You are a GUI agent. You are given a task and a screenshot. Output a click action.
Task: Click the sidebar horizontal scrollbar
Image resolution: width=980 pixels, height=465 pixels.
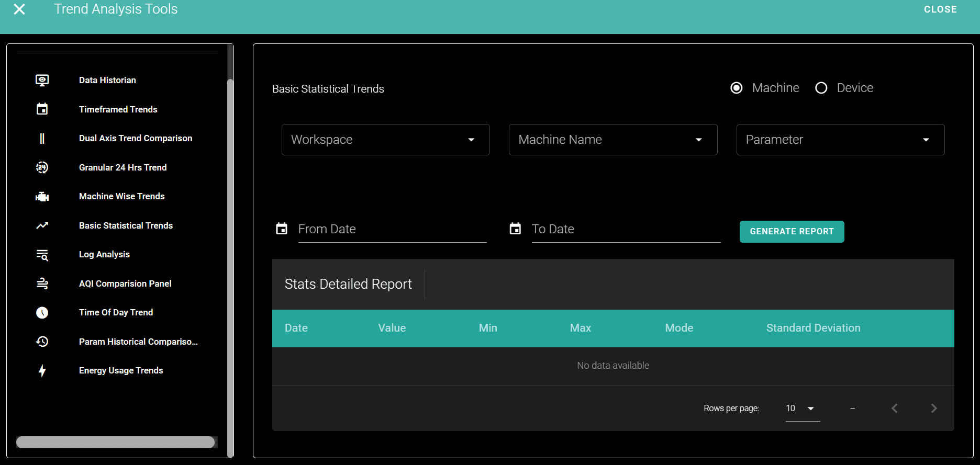tap(115, 442)
